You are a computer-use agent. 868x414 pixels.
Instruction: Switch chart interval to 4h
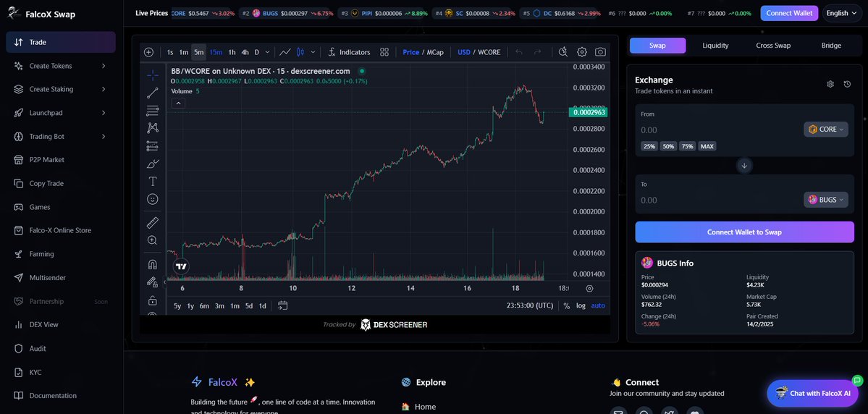point(245,52)
